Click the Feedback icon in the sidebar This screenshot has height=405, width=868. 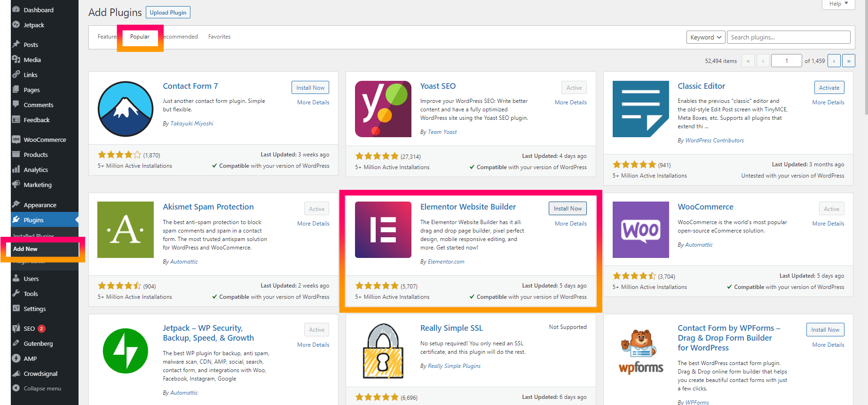click(x=16, y=120)
